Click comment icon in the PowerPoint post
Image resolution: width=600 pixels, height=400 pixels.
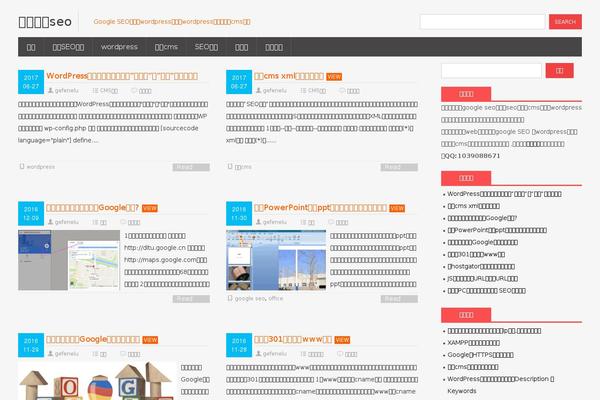pos(331,222)
